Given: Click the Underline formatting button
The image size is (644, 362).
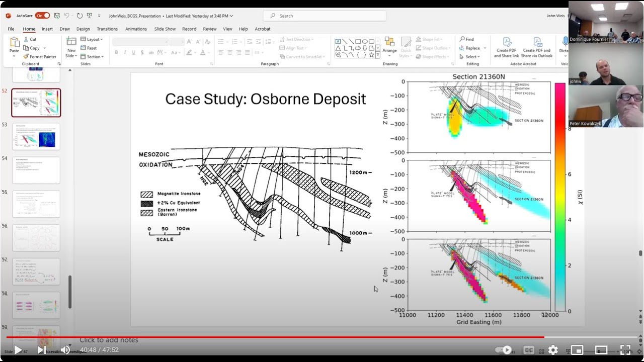Looking at the screenshot, I should tap(133, 52).
